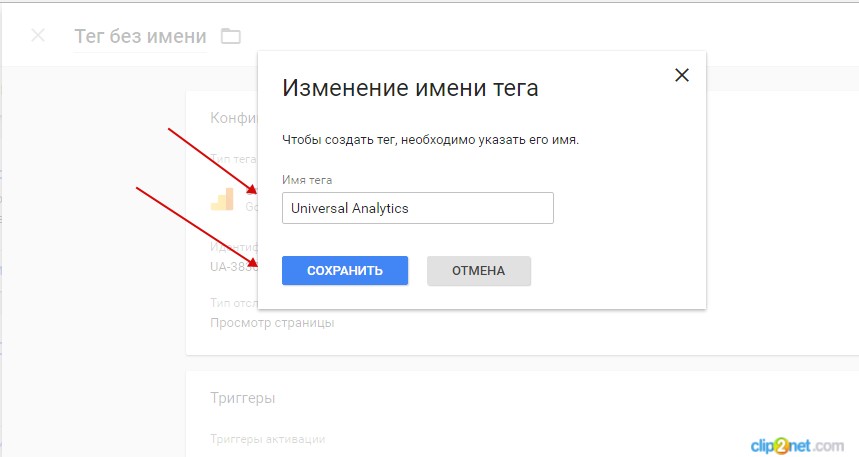Close the tag editor panel
Screen dimensions: 859x457
(38, 36)
